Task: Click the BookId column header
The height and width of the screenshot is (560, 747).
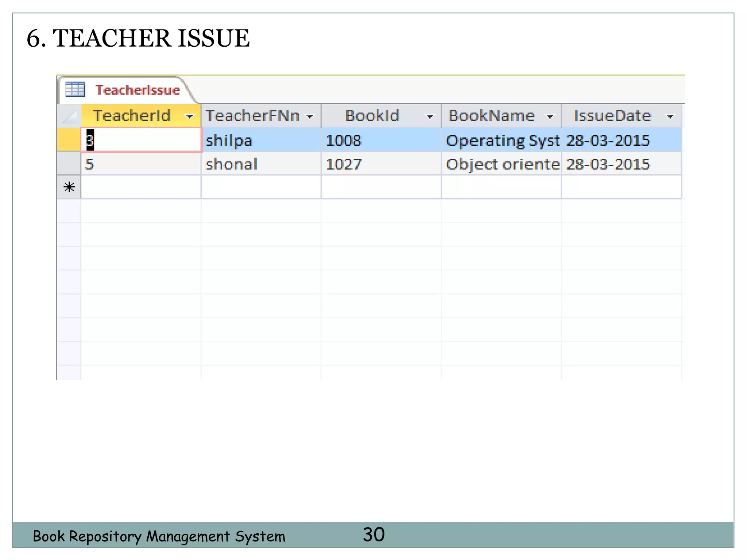Action: coord(381,116)
